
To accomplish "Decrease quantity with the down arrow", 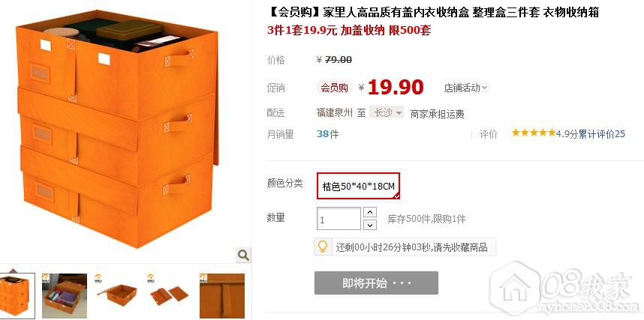I will pyautogui.click(x=371, y=224).
